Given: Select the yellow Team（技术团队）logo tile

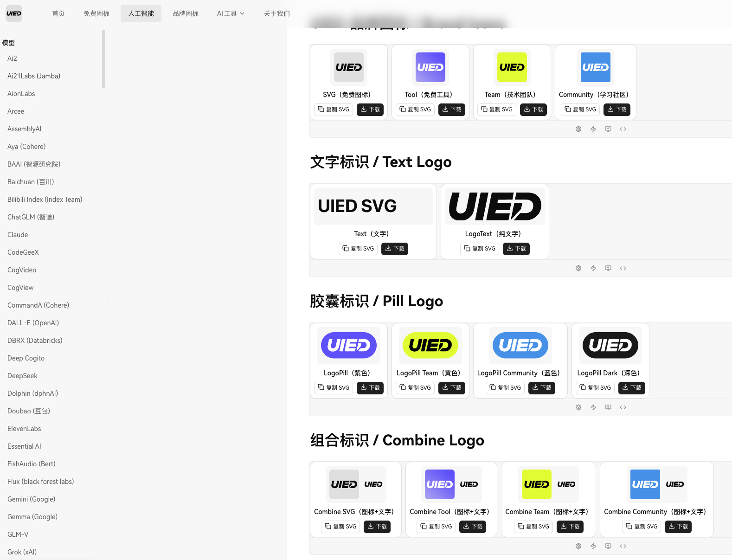Looking at the screenshot, I should click(512, 67).
